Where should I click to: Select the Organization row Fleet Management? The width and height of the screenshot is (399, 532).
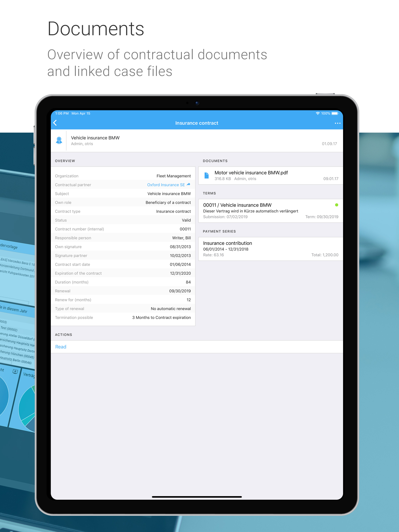pyautogui.click(x=123, y=176)
